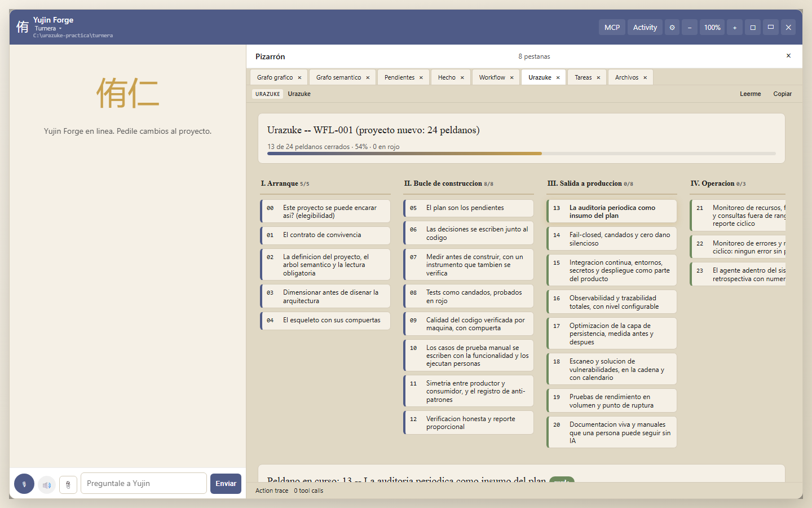Close the Grafo semantico tab
This screenshot has width=812, height=508.
click(368, 78)
